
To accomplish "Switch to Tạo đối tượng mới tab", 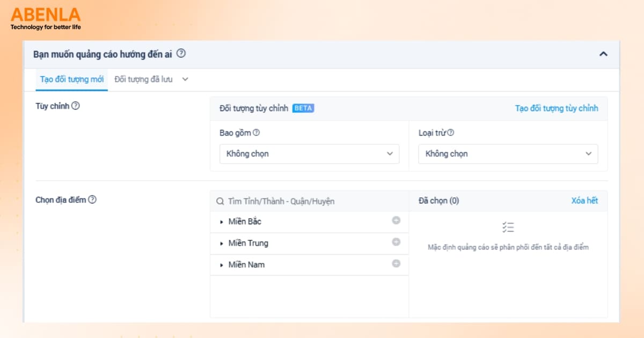I will point(72,79).
